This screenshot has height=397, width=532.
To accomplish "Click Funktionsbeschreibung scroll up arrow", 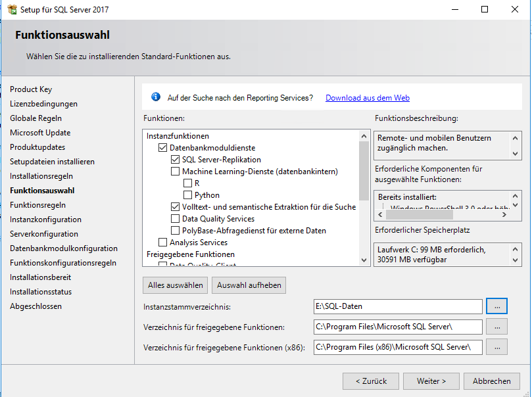I will pyautogui.click(x=515, y=138).
